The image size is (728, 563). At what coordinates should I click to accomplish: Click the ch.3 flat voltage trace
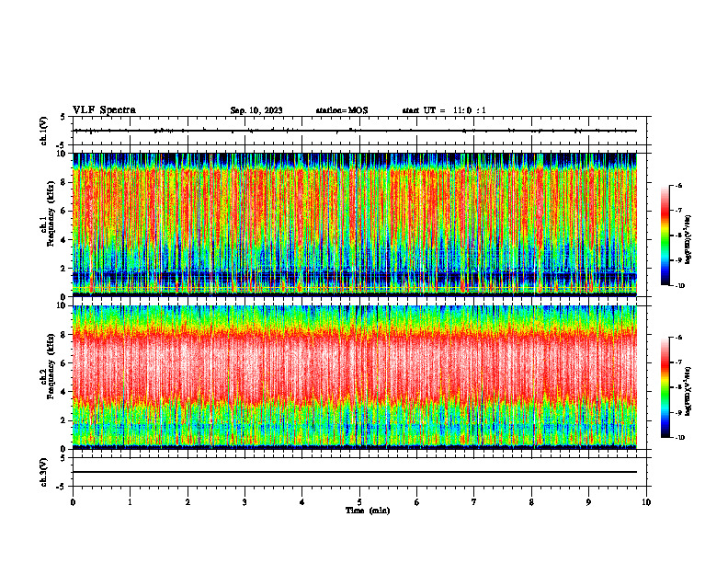[x=355, y=472]
